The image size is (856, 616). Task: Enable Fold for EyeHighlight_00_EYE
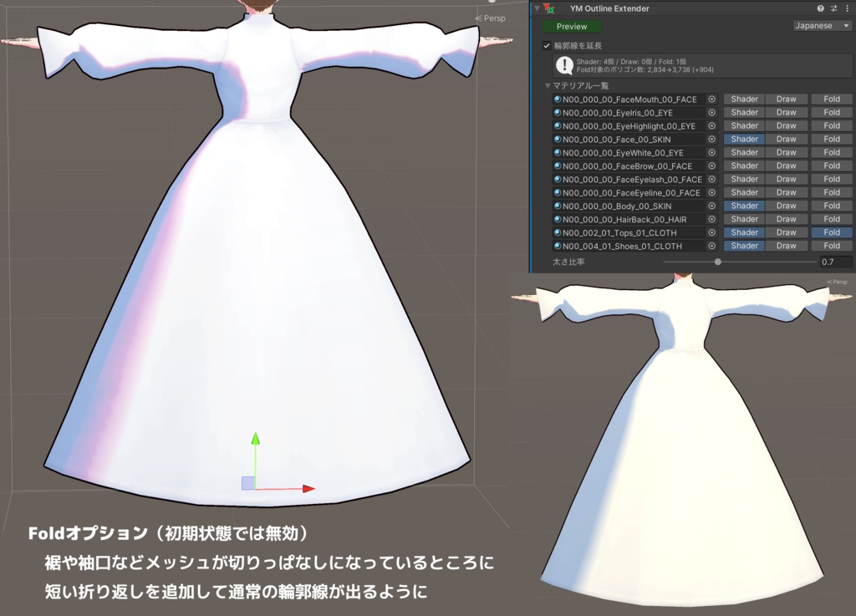pyautogui.click(x=832, y=125)
